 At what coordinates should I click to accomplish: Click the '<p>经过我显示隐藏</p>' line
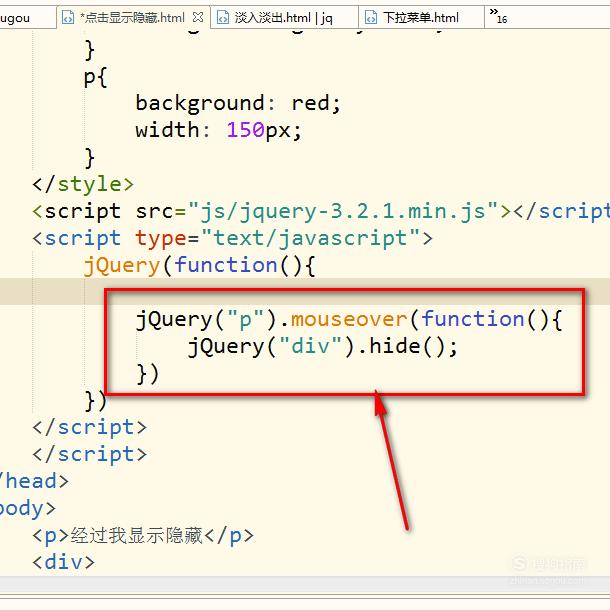pos(143,536)
